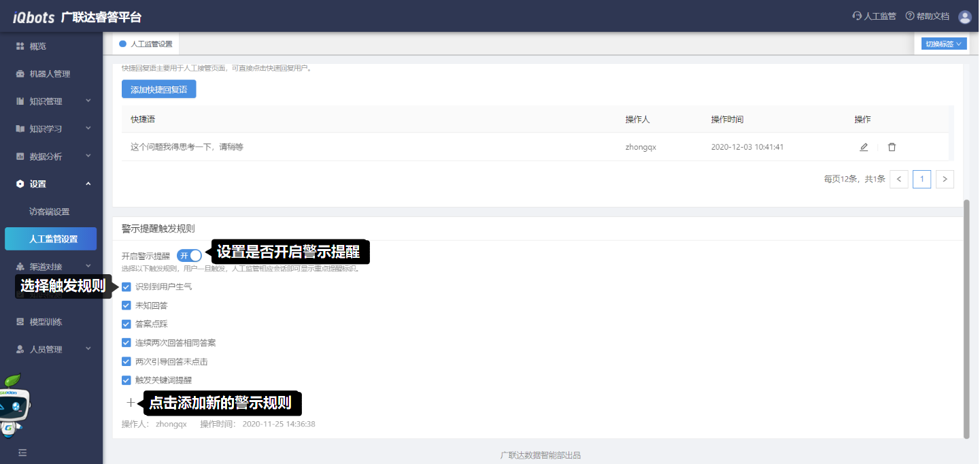This screenshot has height=464, width=980.
Task: Click the collapse sidebar icon at bottom left
Action: (22, 452)
